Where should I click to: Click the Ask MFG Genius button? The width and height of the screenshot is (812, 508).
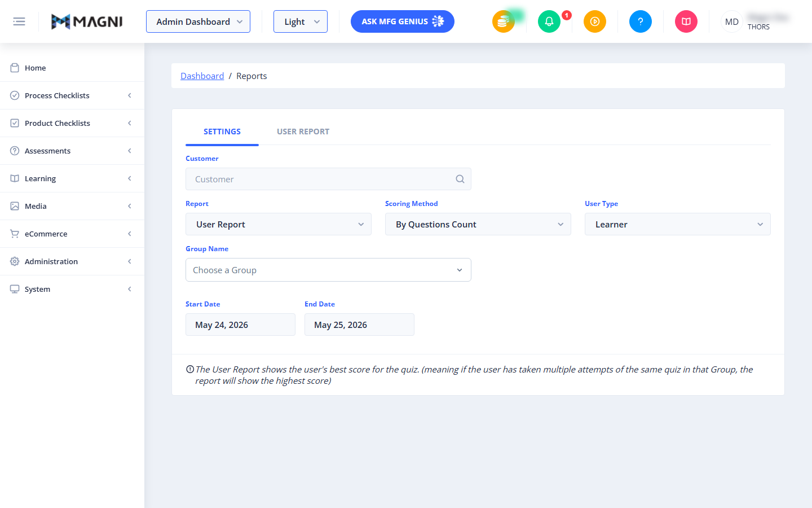pyautogui.click(x=403, y=21)
